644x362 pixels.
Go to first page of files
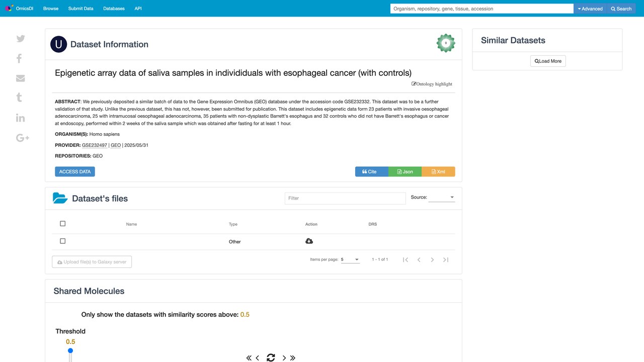pos(406,259)
